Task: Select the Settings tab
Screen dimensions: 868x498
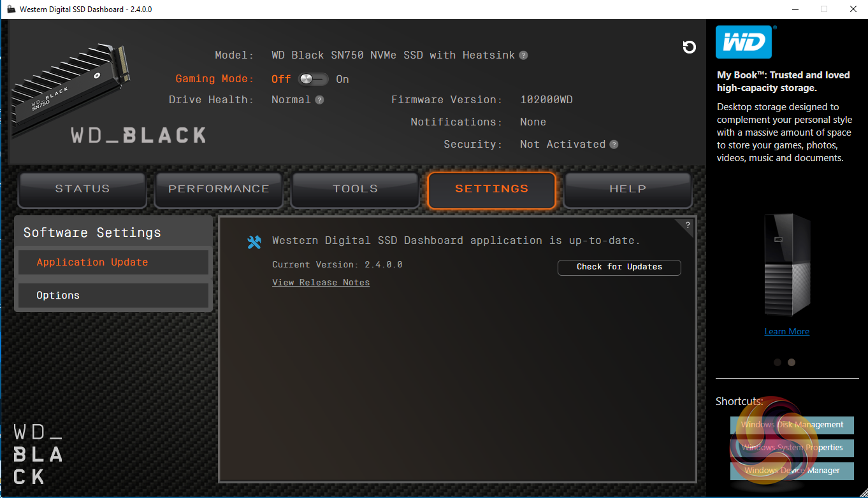Action: pos(491,190)
